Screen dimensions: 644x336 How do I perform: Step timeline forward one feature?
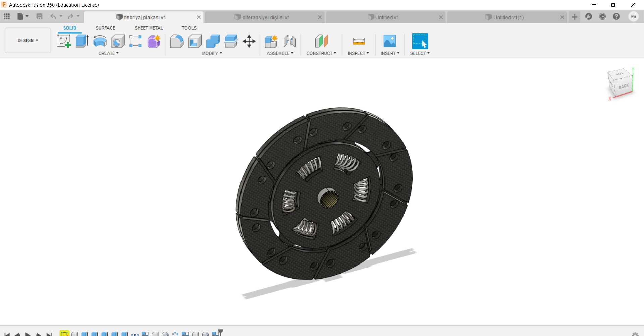pos(38,334)
